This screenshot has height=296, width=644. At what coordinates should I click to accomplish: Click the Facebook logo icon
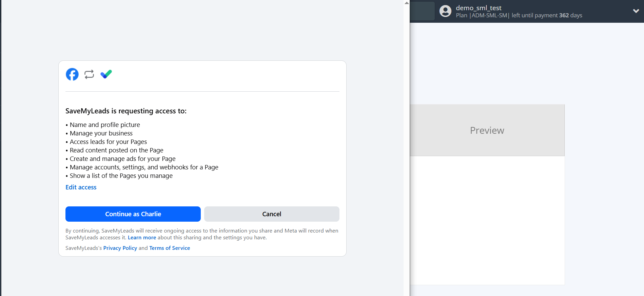pyautogui.click(x=72, y=74)
